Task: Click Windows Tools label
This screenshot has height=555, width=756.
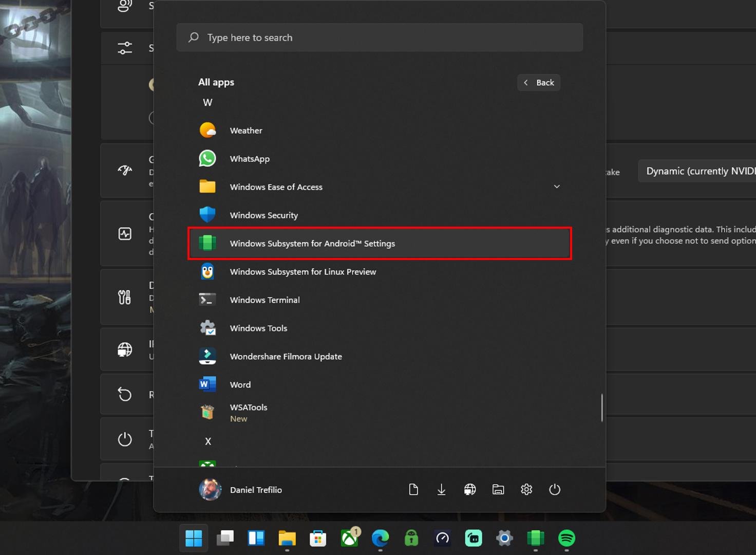Action: coord(259,328)
